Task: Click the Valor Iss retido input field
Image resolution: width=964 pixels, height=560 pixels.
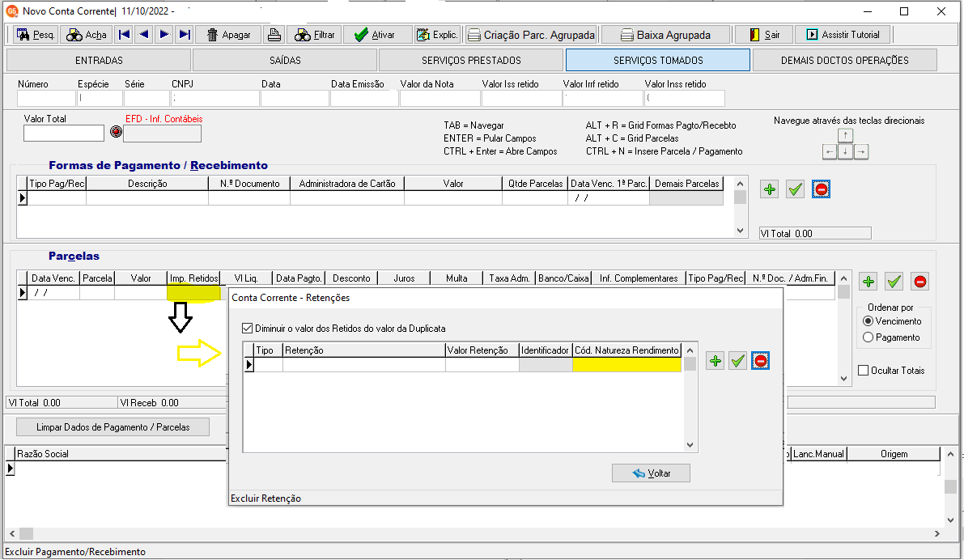Action: point(521,99)
